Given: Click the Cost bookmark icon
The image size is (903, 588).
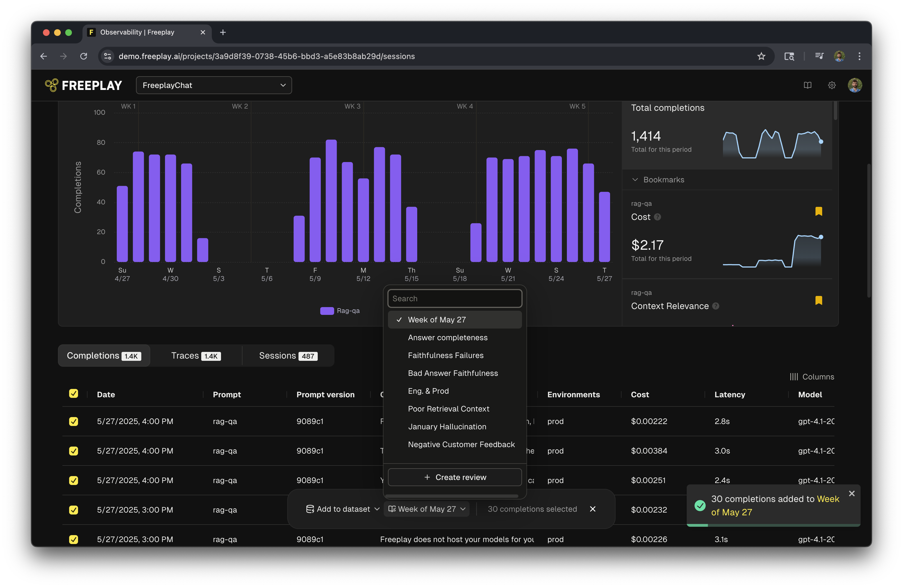Looking at the screenshot, I should (x=818, y=211).
